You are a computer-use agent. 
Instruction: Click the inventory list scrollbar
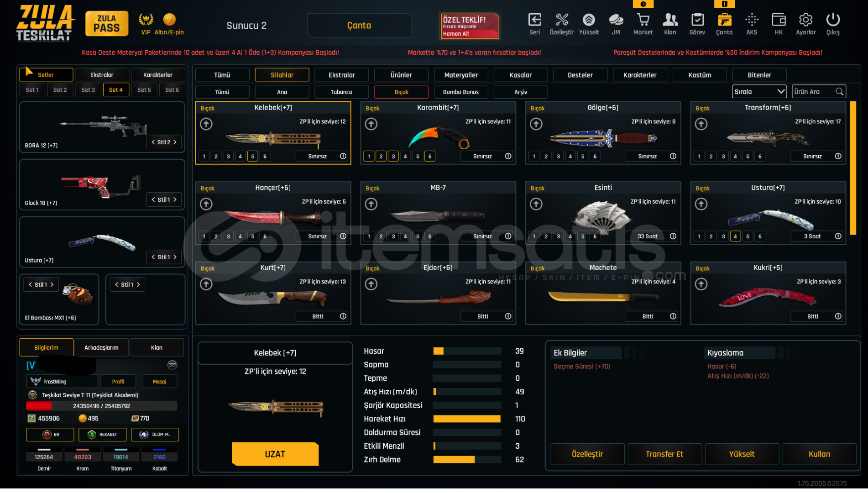tap(852, 168)
